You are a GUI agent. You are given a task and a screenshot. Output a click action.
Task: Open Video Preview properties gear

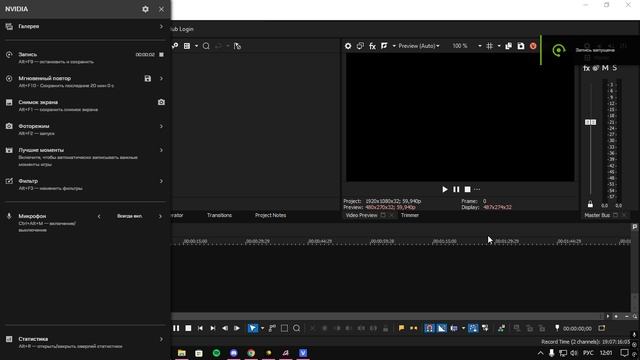pyautogui.click(x=348, y=46)
